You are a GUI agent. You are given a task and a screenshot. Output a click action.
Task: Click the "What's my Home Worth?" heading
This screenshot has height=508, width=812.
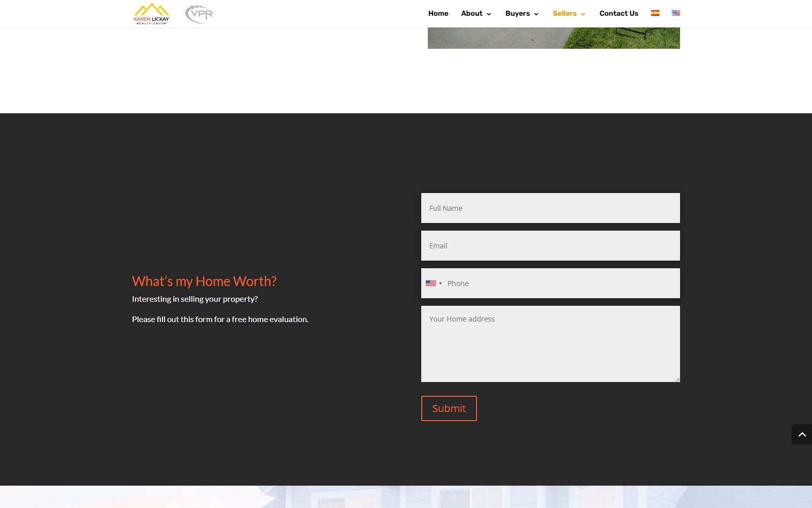pyautogui.click(x=204, y=281)
